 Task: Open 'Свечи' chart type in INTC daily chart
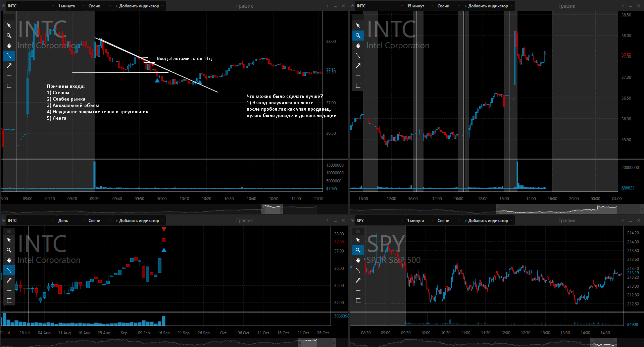[99, 221]
